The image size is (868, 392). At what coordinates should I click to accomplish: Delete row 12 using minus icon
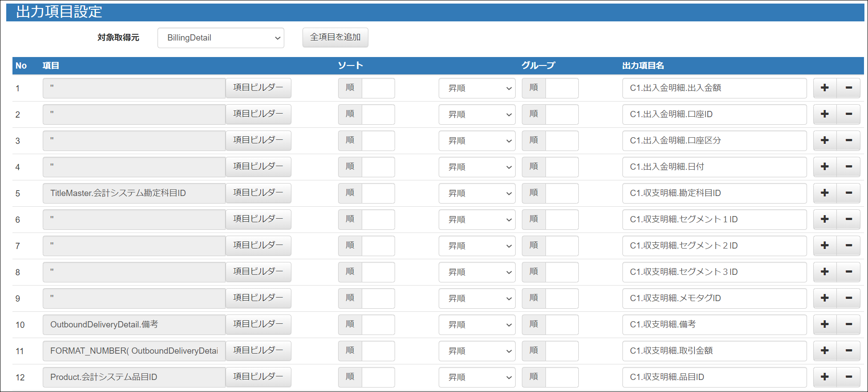coord(848,377)
